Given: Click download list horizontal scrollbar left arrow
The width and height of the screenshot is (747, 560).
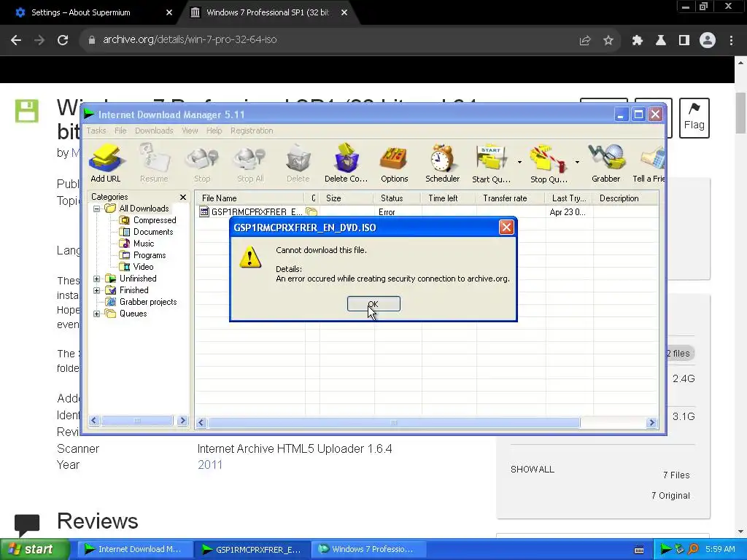Looking at the screenshot, I should pos(201,422).
